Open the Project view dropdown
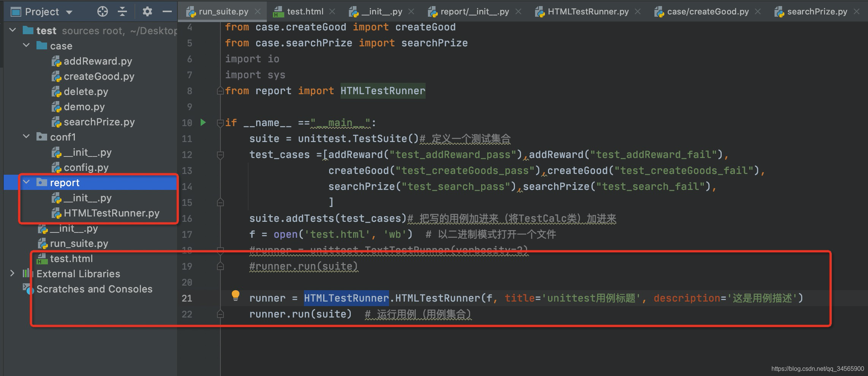The width and height of the screenshot is (868, 376). coord(69,12)
